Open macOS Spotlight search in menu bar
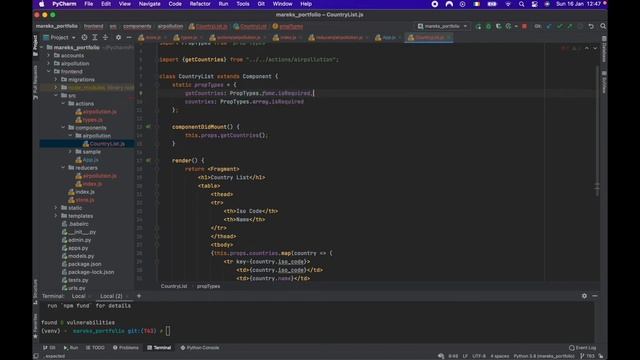Image resolution: width=640 pixels, height=360 pixels. point(521,4)
